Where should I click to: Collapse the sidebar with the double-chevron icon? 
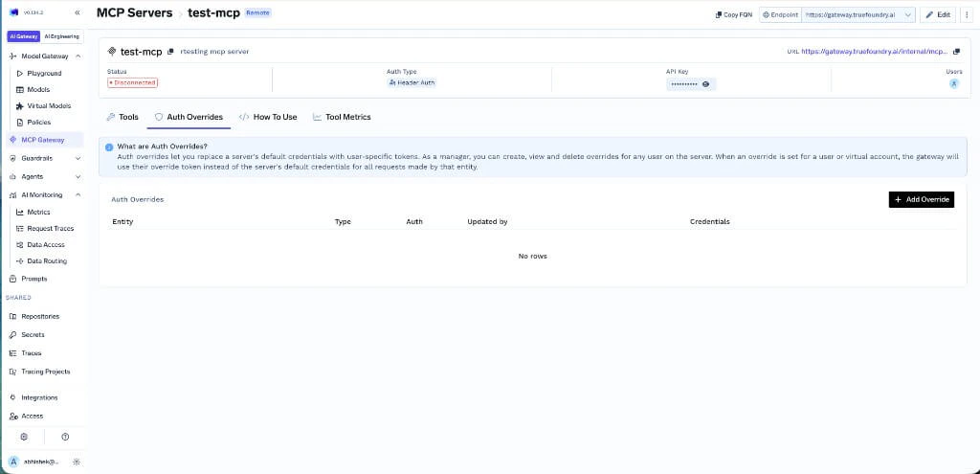pos(77,12)
